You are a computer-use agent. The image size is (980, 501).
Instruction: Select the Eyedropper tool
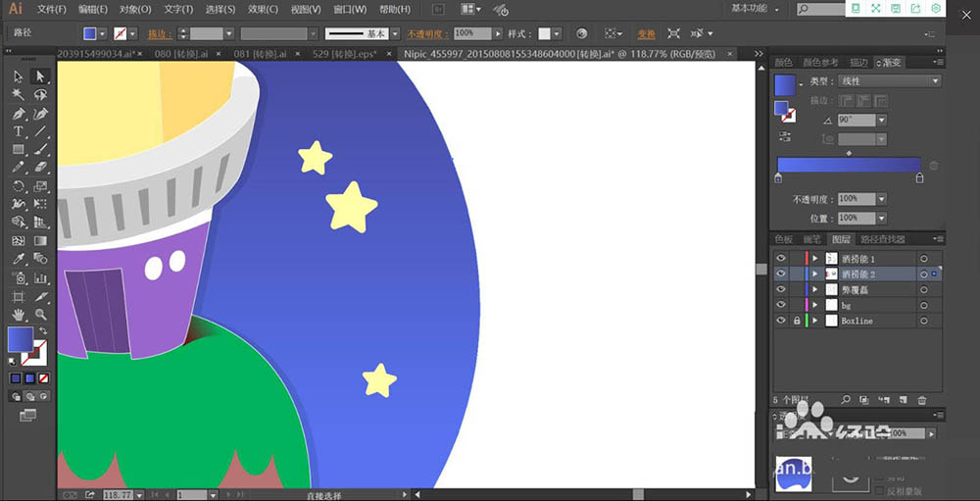click(x=19, y=259)
